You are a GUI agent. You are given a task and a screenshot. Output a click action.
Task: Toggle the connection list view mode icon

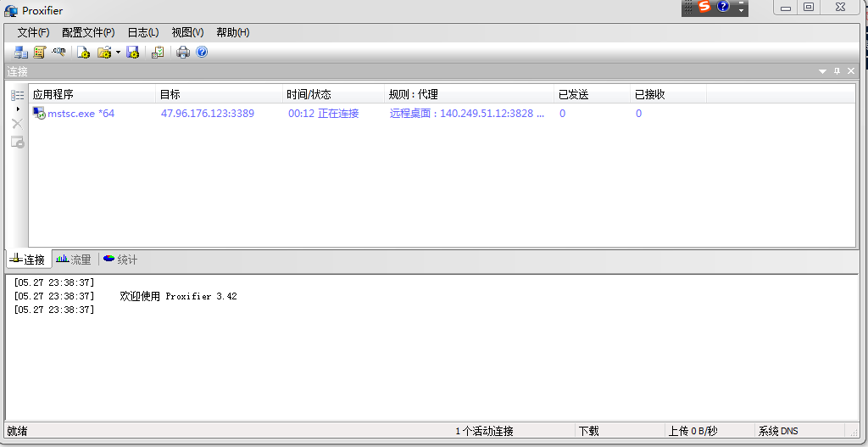coord(17,96)
